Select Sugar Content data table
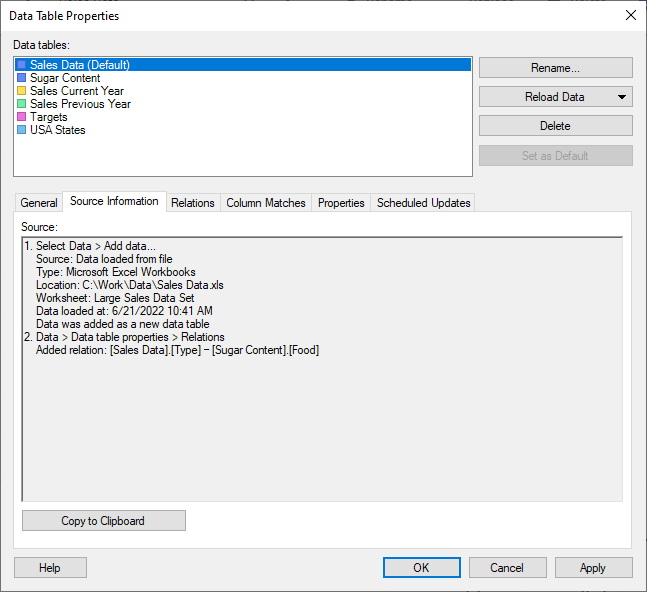The image size is (647, 592). (65, 78)
